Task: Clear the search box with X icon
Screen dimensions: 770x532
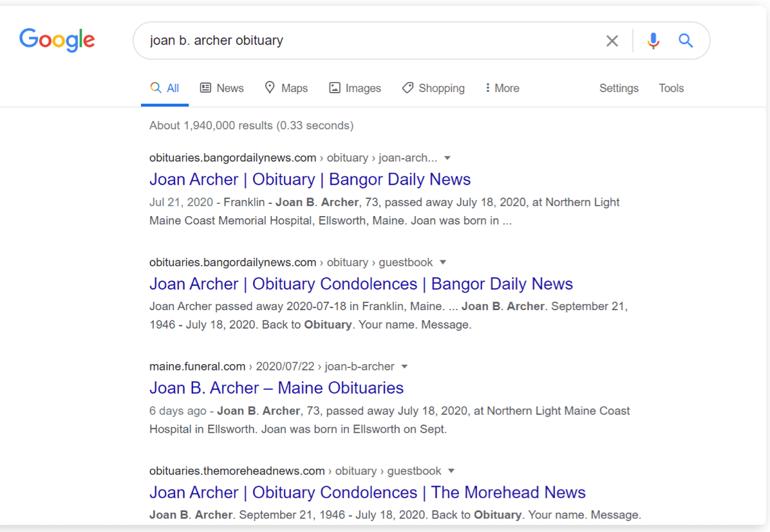Action: pos(612,41)
